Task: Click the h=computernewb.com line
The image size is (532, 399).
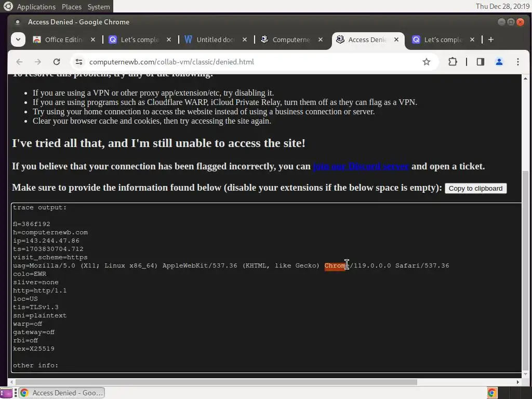Action: pos(50,232)
